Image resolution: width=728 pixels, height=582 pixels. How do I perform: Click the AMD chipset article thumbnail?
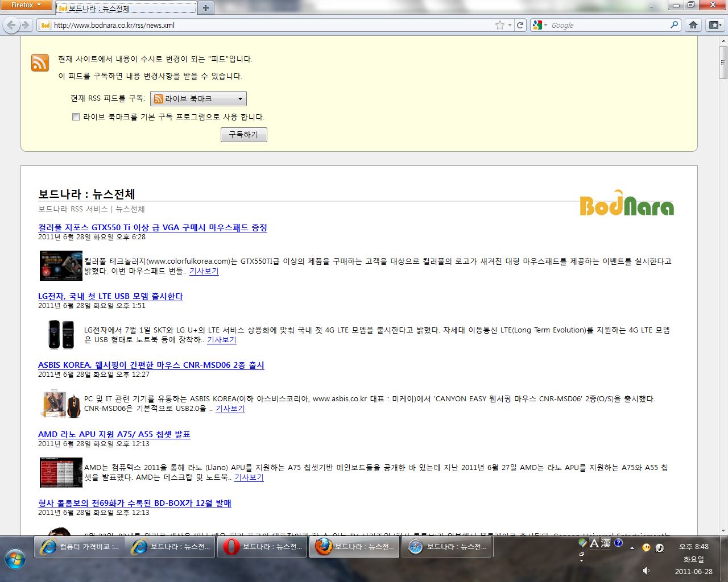61,472
